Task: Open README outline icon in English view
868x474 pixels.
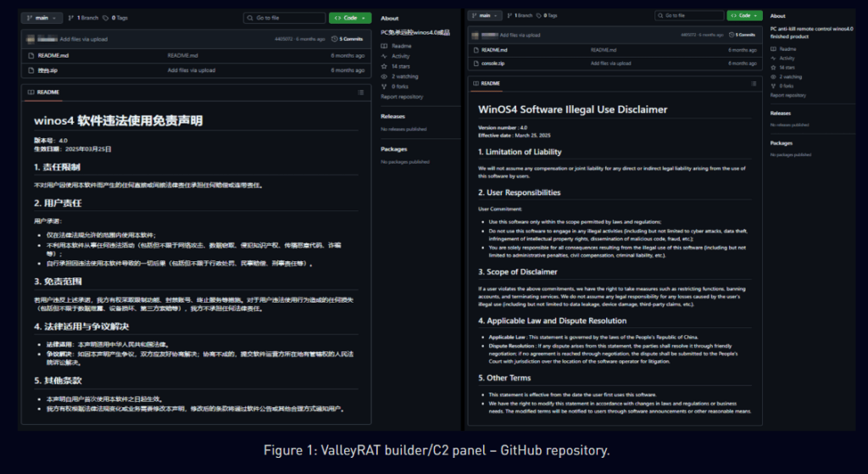Action: tap(754, 84)
